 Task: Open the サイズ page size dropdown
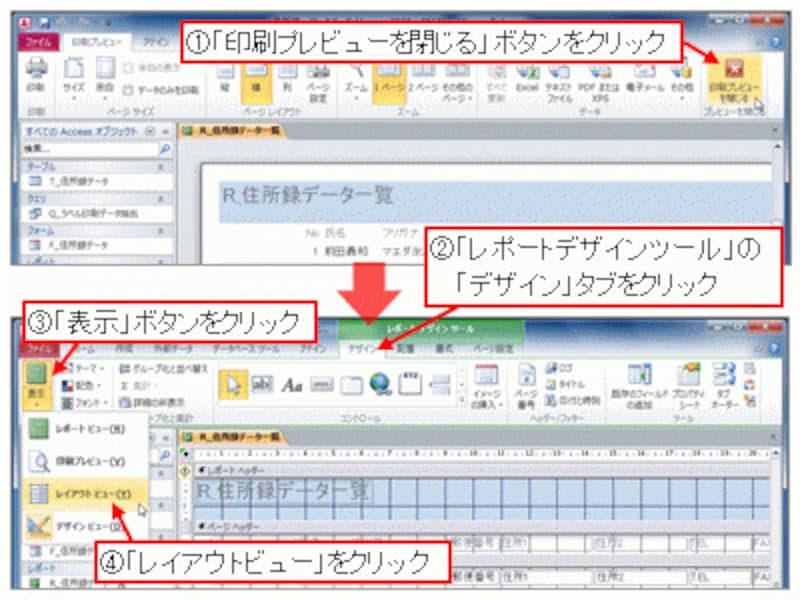pos(74,78)
